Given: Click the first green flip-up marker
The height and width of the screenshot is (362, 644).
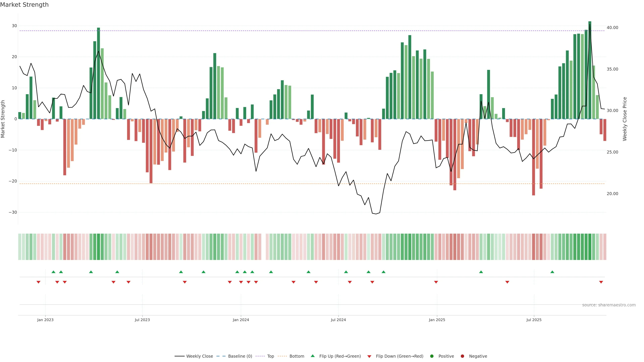Looking at the screenshot, I should pos(53,272).
